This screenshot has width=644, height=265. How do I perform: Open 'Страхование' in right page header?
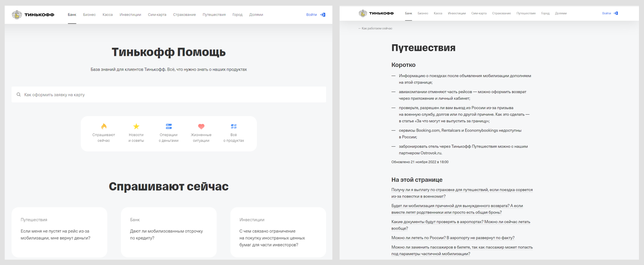coord(501,13)
